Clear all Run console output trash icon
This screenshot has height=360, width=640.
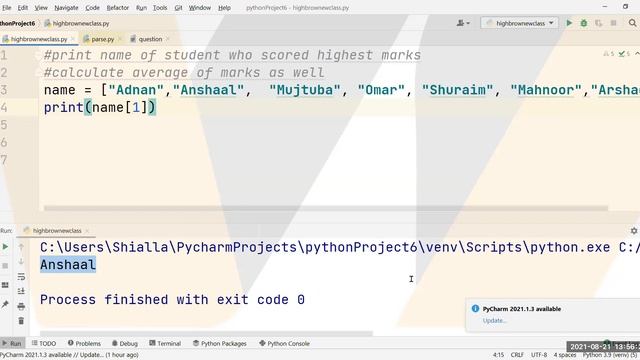(21, 321)
